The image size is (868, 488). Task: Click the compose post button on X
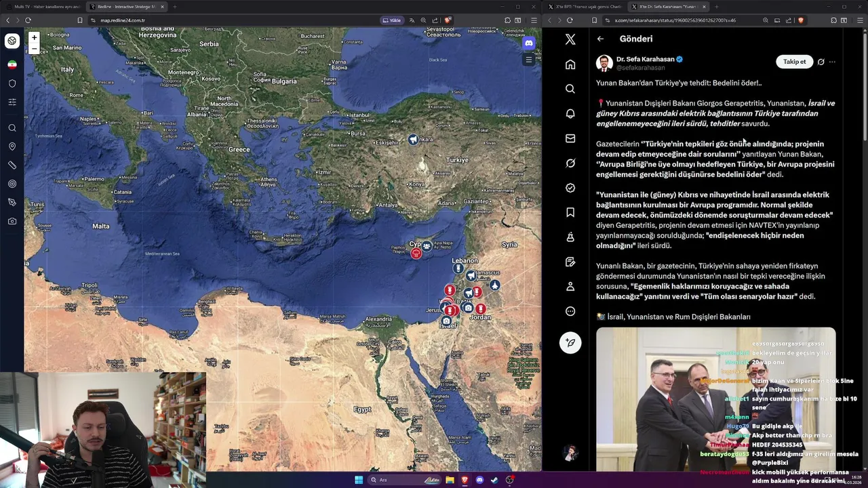click(x=570, y=342)
